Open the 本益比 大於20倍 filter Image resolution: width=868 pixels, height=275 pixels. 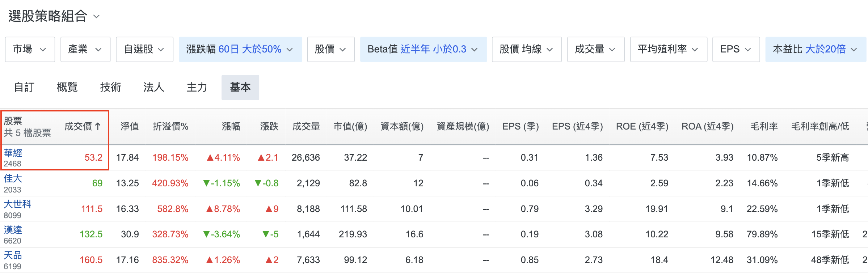click(816, 49)
